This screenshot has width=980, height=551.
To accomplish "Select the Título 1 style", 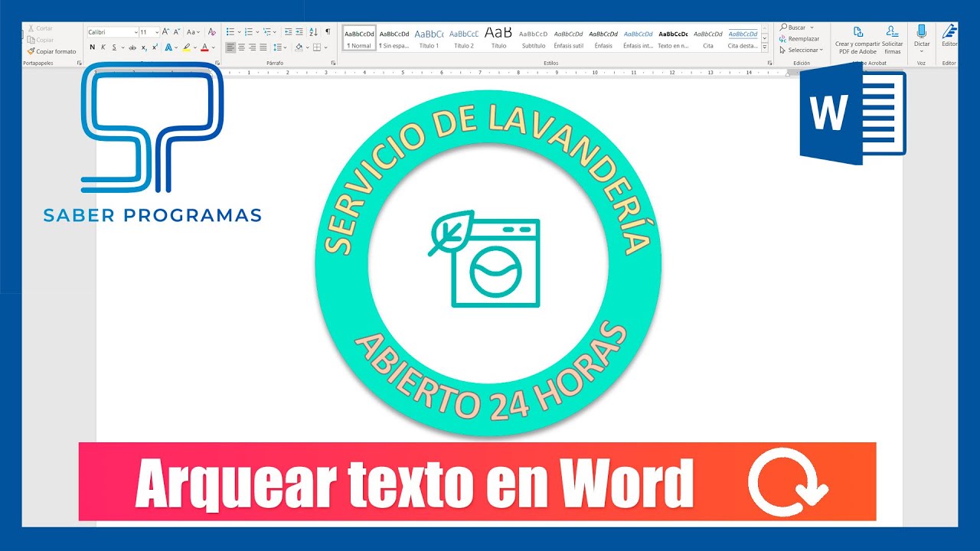I will (429, 40).
